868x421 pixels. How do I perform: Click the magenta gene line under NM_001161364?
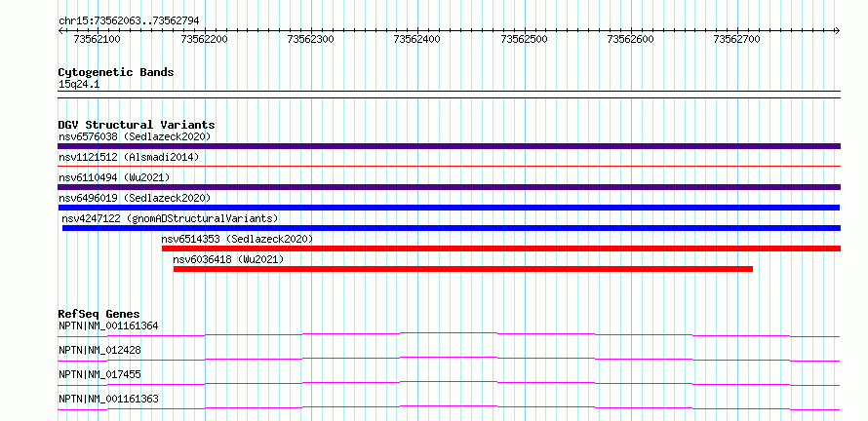click(x=449, y=334)
